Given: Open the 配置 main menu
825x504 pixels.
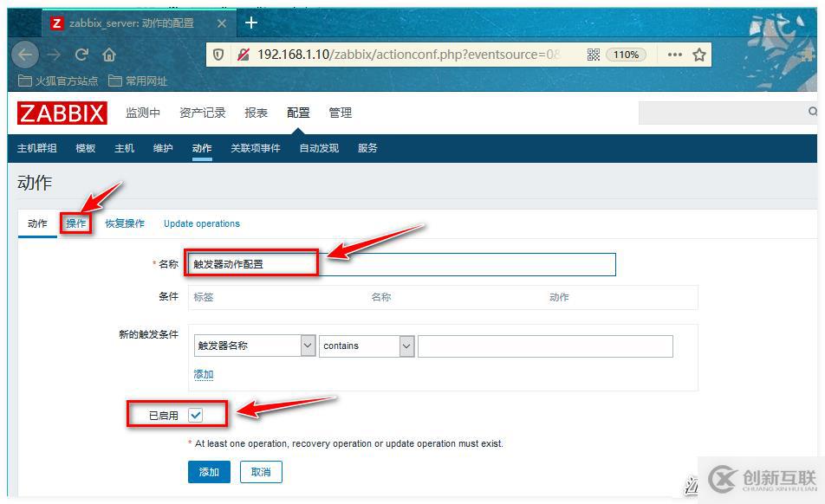Looking at the screenshot, I should click(298, 113).
